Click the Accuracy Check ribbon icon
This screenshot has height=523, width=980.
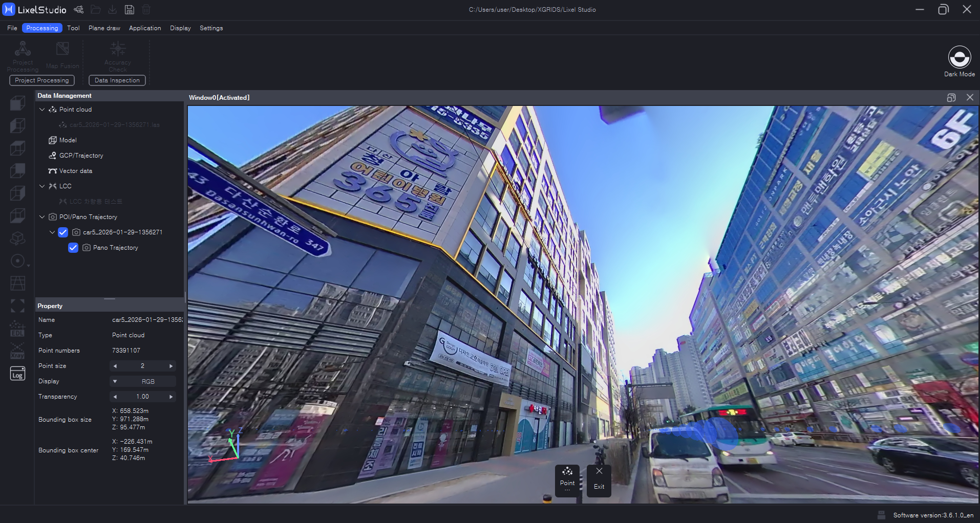118,49
